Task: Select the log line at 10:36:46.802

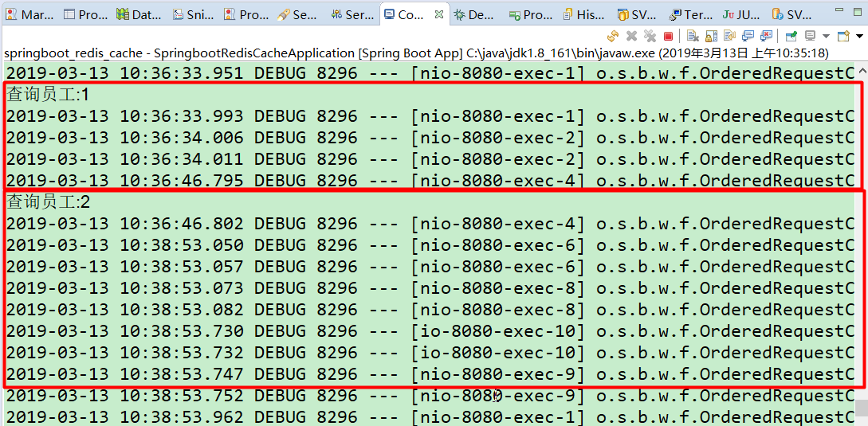Action: tap(430, 224)
